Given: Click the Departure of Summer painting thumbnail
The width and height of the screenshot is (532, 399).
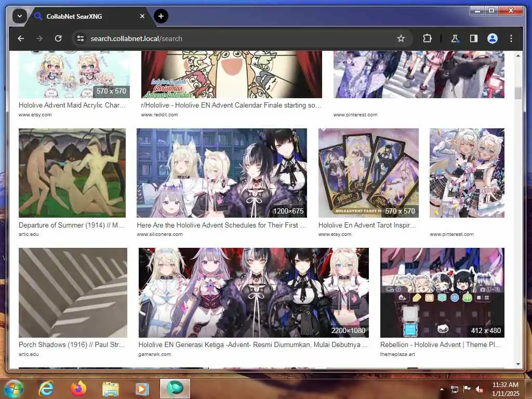Looking at the screenshot, I should [72, 172].
